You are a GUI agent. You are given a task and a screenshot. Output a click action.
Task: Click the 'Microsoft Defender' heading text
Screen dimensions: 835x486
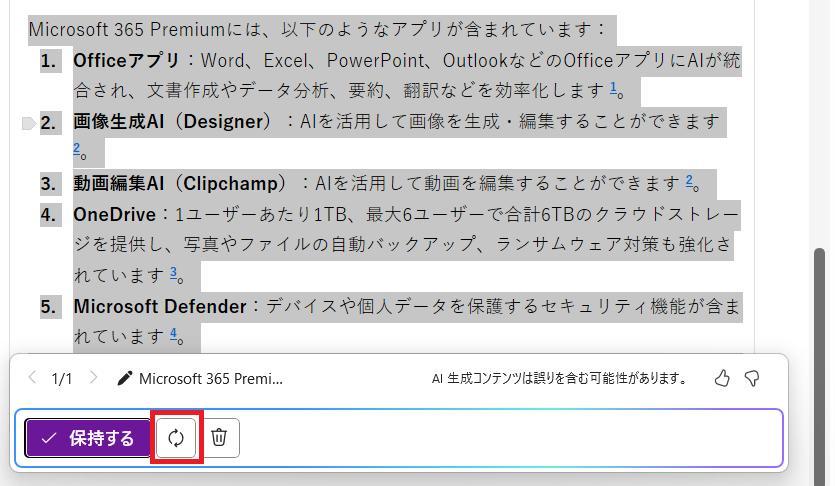160,307
